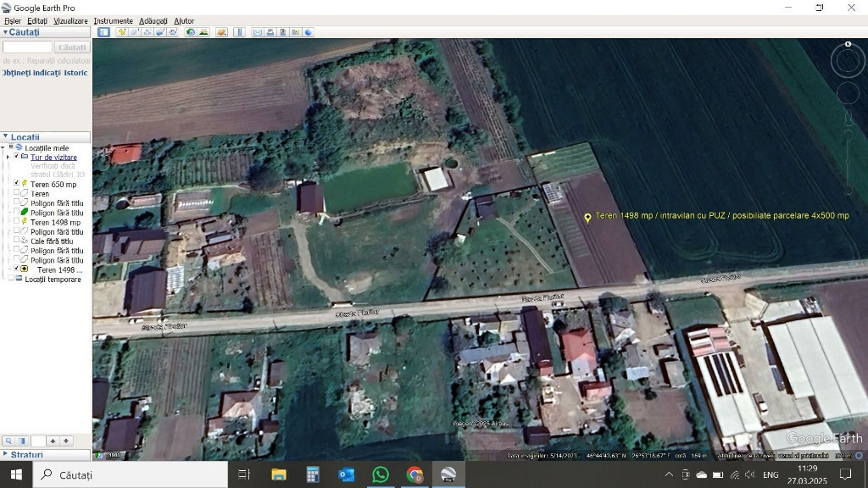
Task: Enable the 'Cale fără titlu' path checkbox
Action: [17, 241]
